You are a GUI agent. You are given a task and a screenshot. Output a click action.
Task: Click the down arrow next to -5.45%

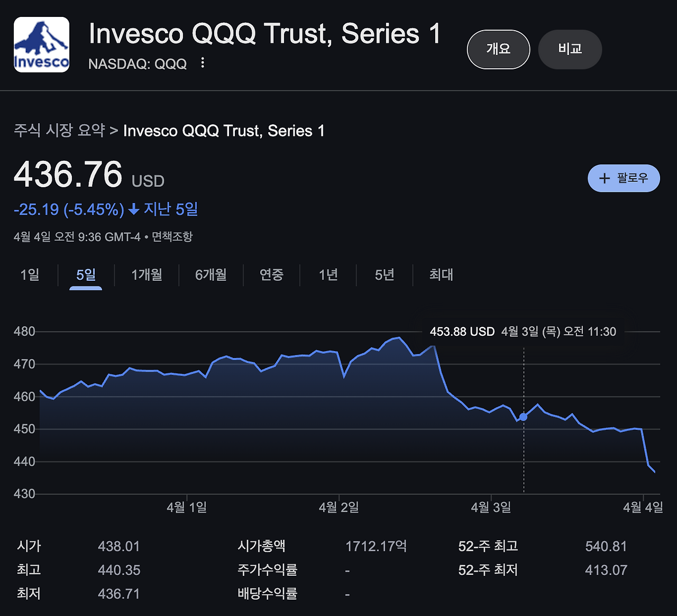[x=134, y=210]
